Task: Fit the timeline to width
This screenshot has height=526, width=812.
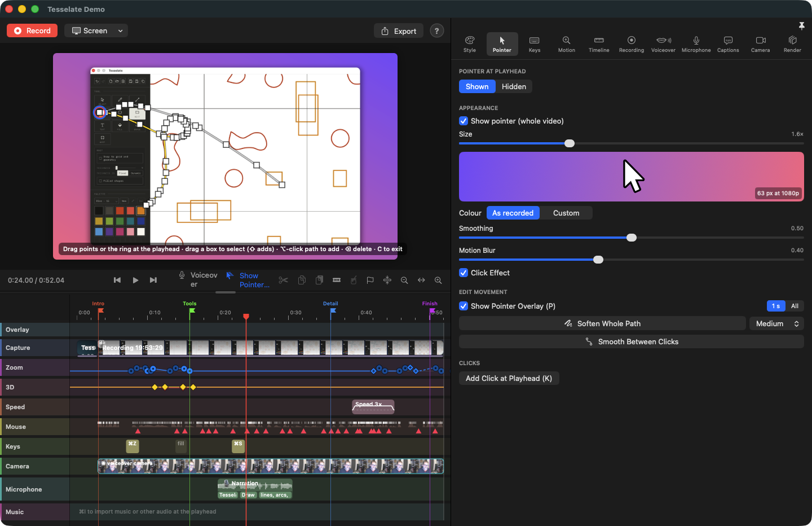Action: [421, 280]
